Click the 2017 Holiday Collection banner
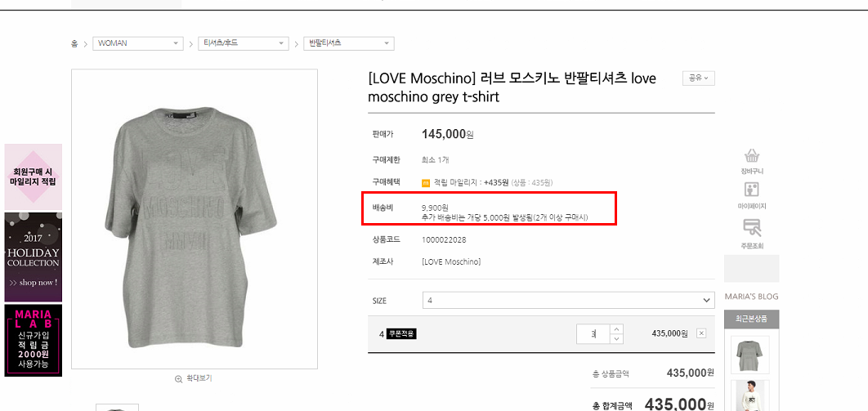The width and height of the screenshot is (868, 411). (x=34, y=257)
